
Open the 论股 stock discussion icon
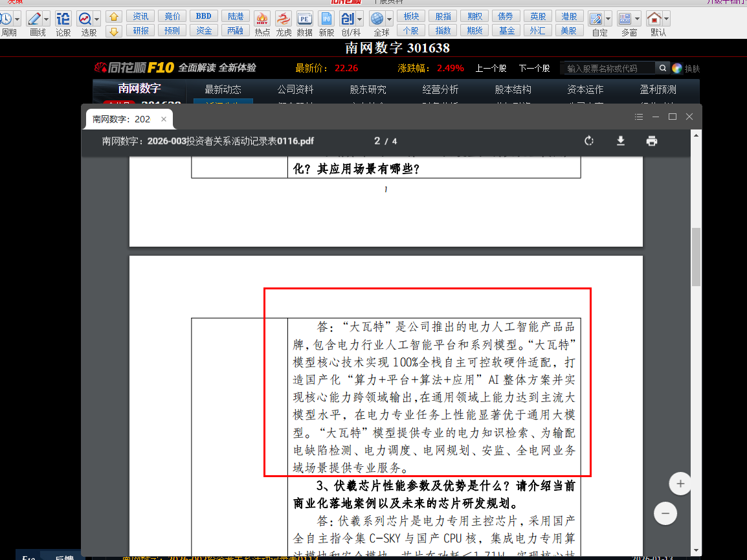pos(63,19)
